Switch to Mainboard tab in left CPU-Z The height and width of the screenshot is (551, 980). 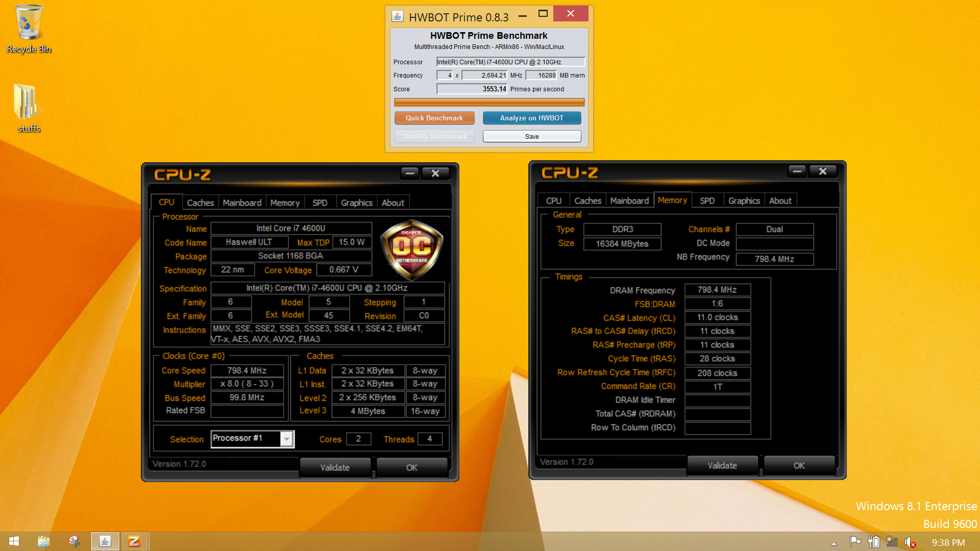coord(242,203)
